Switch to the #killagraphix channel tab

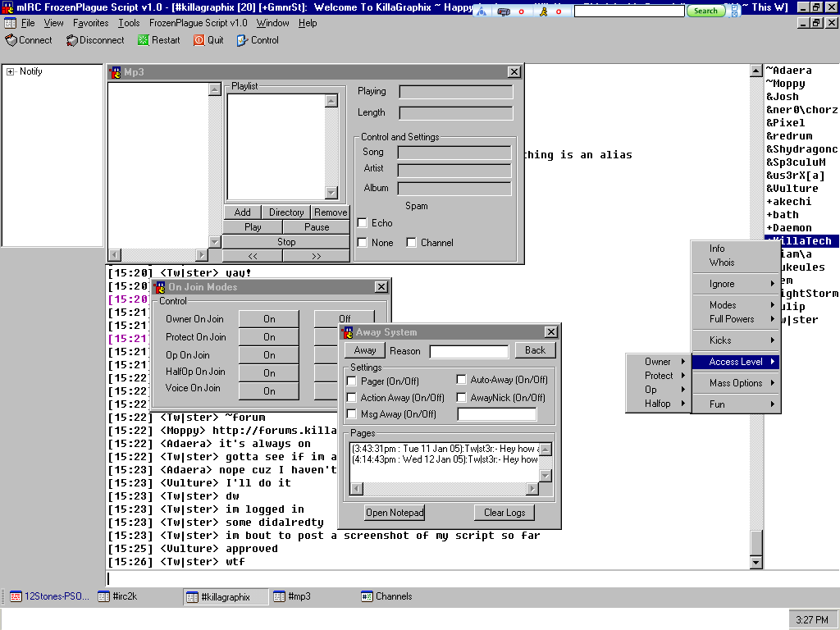click(x=226, y=597)
